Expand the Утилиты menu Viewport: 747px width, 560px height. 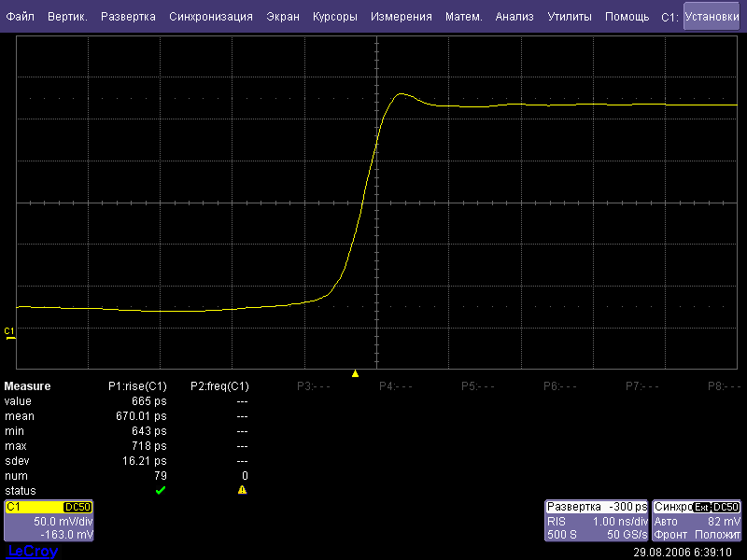click(569, 17)
